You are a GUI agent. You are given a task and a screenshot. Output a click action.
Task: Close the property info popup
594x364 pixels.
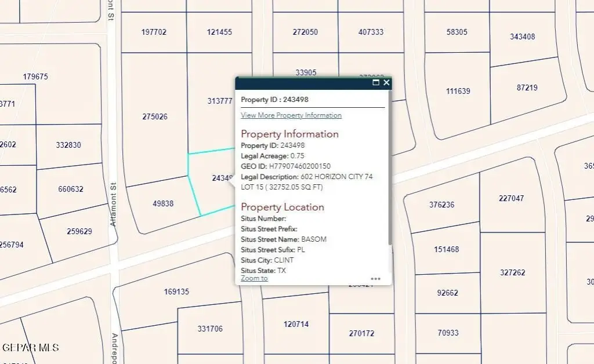click(x=386, y=82)
